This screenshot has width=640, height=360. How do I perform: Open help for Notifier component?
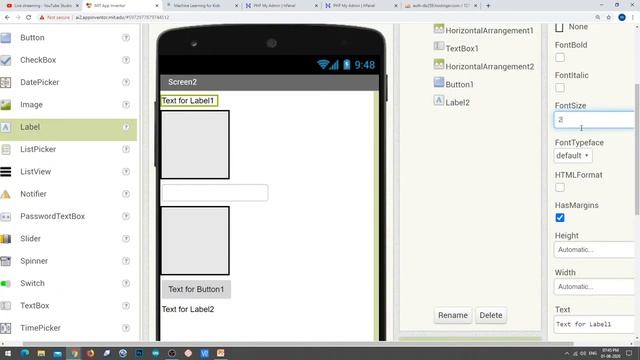click(x=126, y=194)
